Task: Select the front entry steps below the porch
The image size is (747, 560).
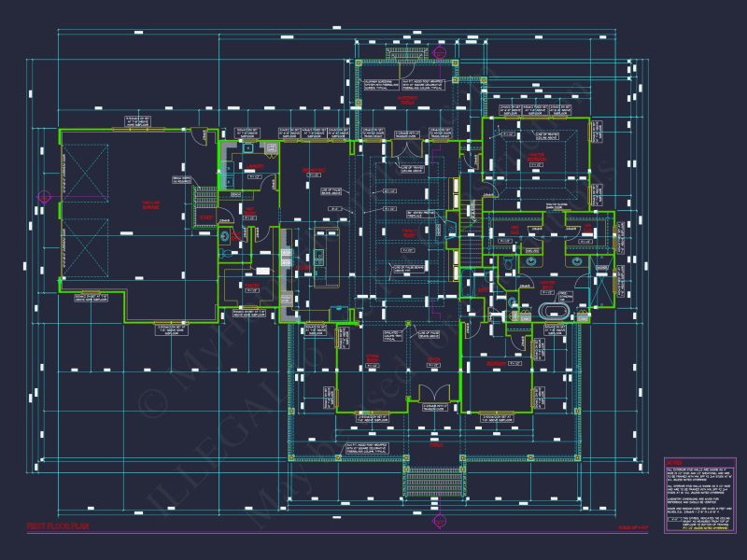Action: (434, 481)
